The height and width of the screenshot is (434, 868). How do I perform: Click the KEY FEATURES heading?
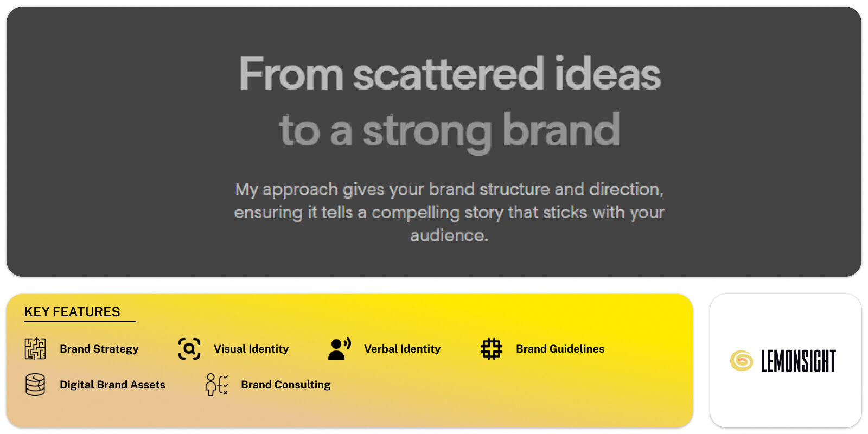(72, 312)
